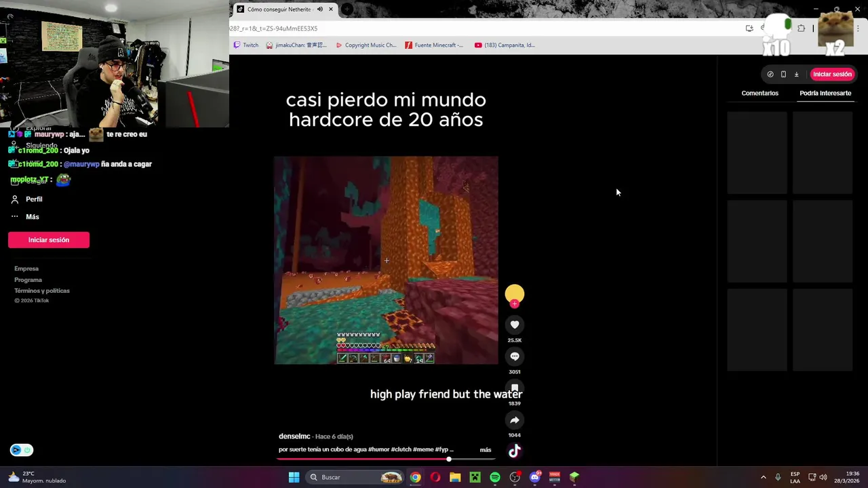The height and width of the screenshot is (488, 868).
Task: Save the video with the bookmark icon
Action: [515, 388]
